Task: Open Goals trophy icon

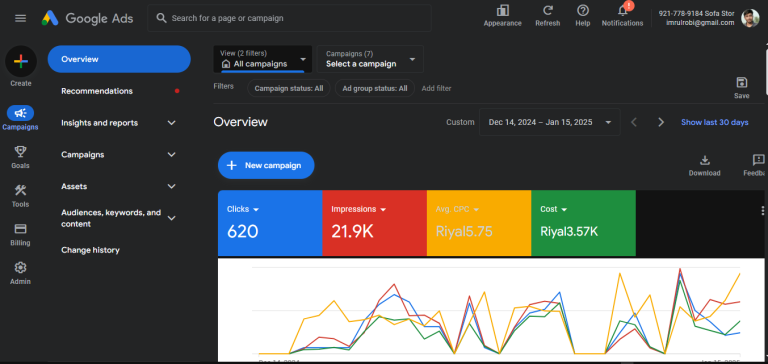Action: point(20,157)
